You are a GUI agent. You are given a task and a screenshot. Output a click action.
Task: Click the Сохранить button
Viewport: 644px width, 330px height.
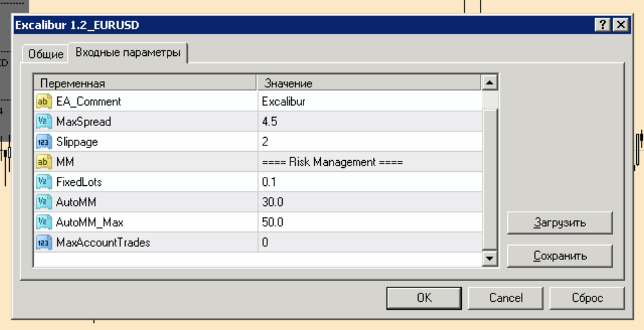(560, 256)
